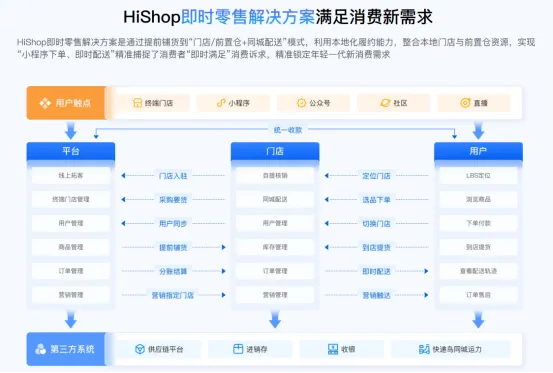The width and height of the screenshot is (553, 373).
Task: Click 订单管理 in the 门店 column
Action: click(275, 271)
